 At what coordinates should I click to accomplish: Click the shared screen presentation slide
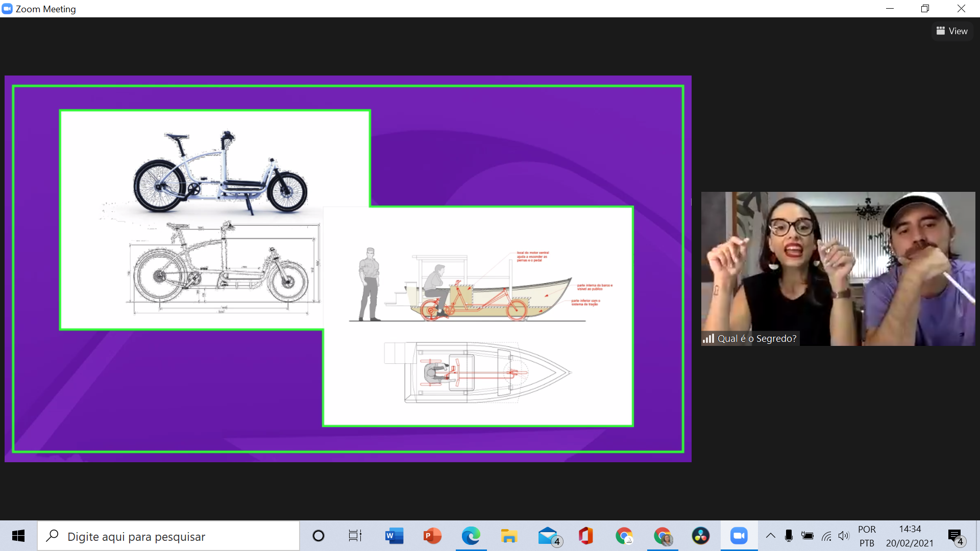tap(348, 269)
